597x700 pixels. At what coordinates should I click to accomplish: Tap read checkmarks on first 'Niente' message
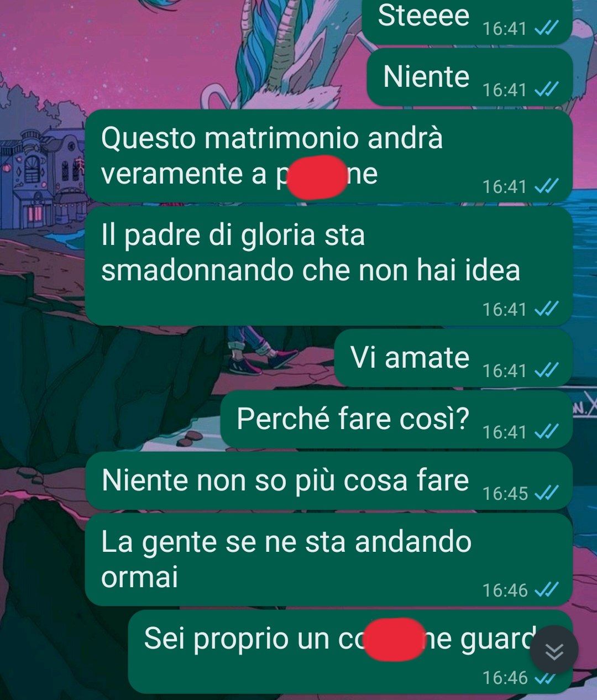click(x=546, y=90)
